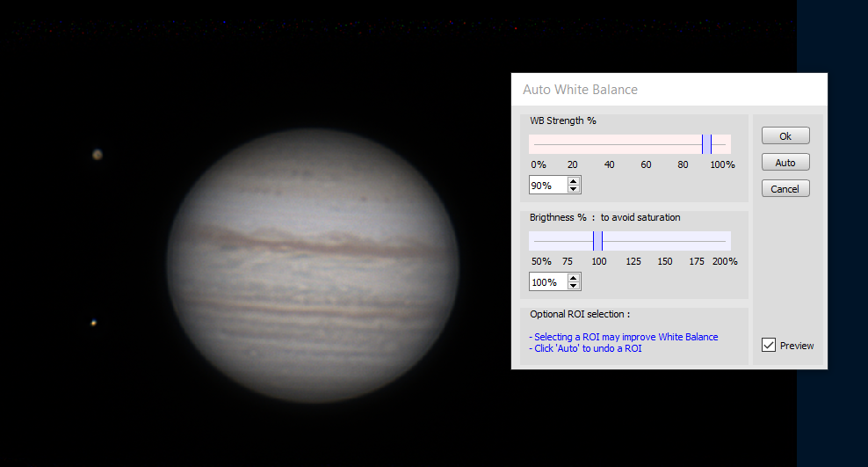
Task: Focus the 90% WB Strength field
Action: click(548, 185)
